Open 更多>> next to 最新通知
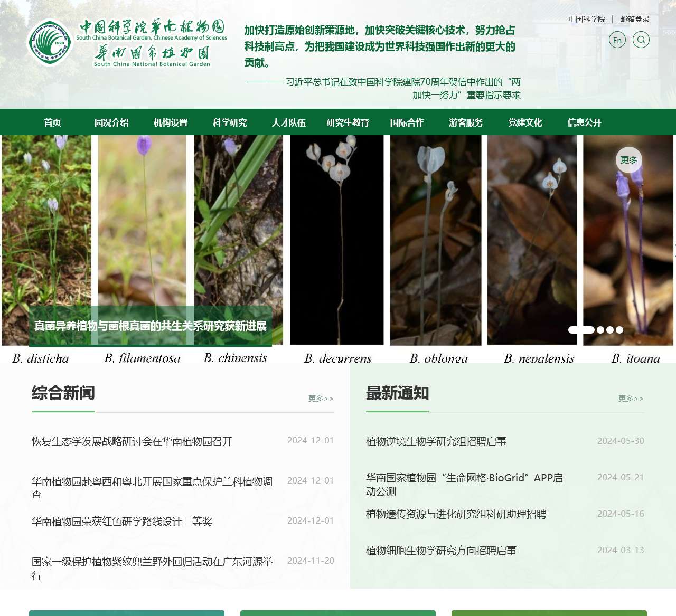This screenshot has height=616, width=676. (x=631, y=399)
